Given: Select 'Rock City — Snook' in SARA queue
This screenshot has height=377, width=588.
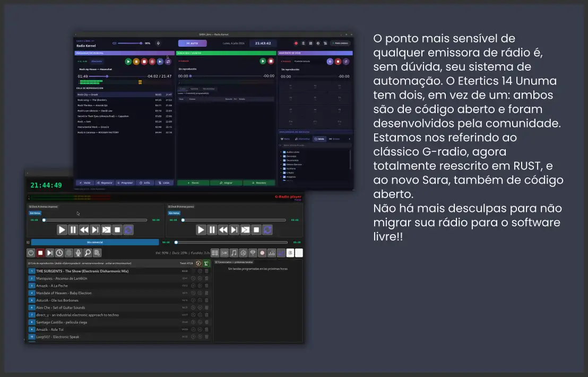Looking at the screenshot, I should 124,95.
